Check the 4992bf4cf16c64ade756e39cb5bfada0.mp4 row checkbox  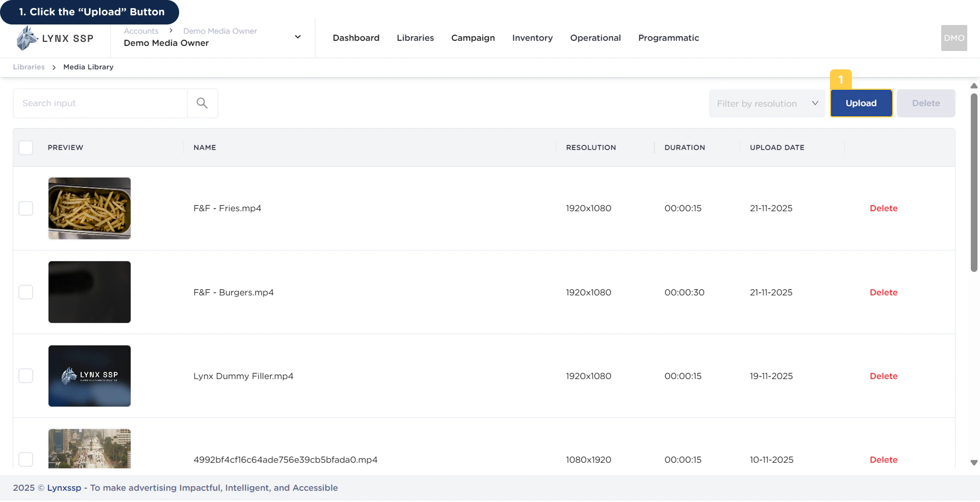pos(26,459)
